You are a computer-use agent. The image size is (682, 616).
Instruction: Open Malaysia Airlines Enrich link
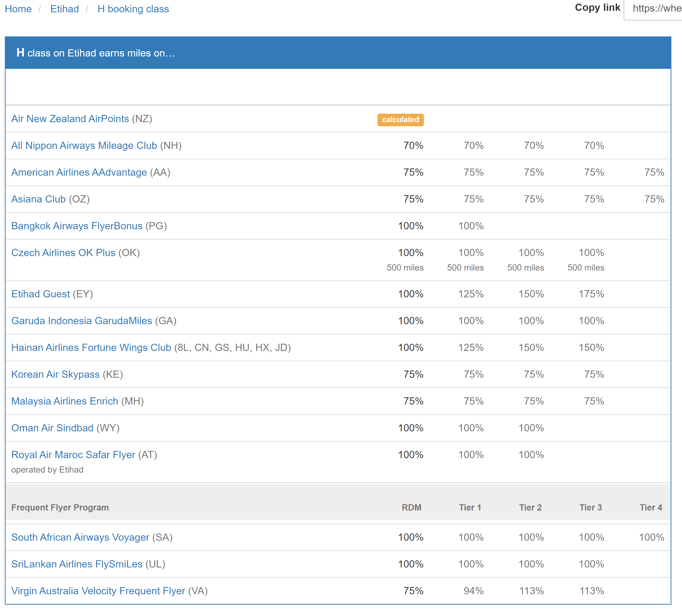(65, 401)
